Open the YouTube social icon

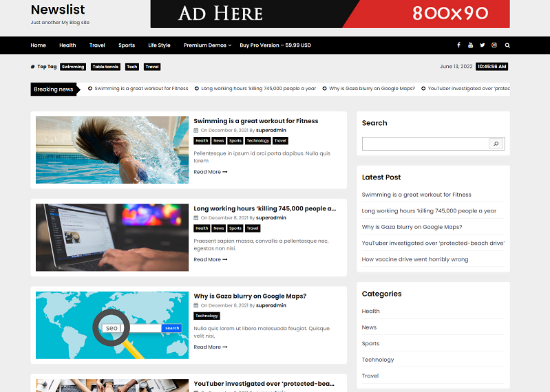(x=470, y=45)
